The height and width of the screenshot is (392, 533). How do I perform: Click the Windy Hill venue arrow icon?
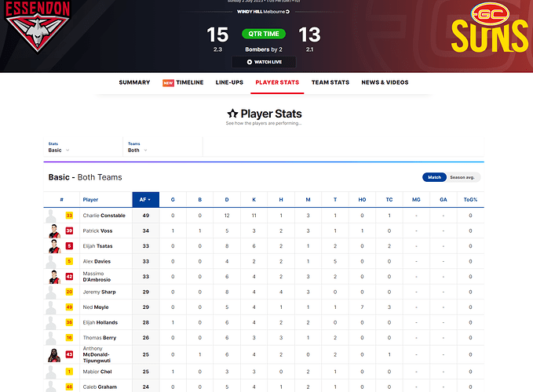287,12
